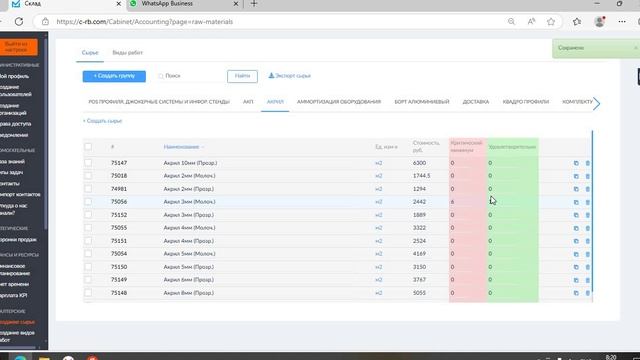This screenshot has height=360, width=640.
Task: Open browser settings and more menu
Action: pos(622,22)
